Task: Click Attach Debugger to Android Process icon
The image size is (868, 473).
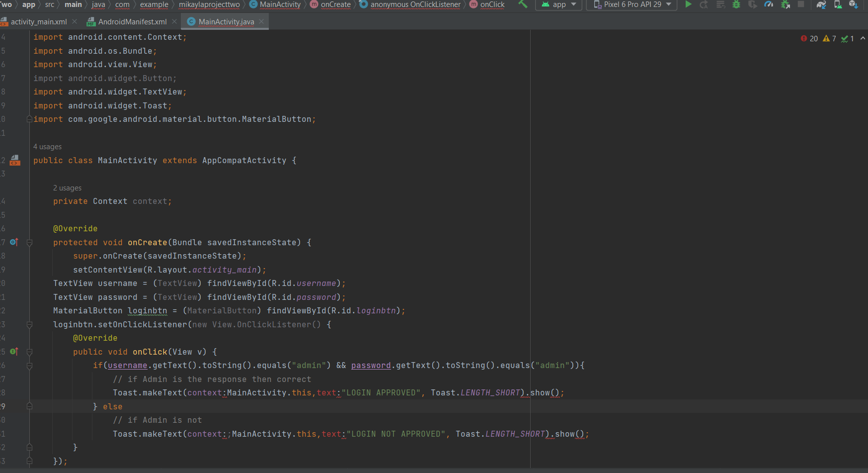Action: tap(786, 4)
